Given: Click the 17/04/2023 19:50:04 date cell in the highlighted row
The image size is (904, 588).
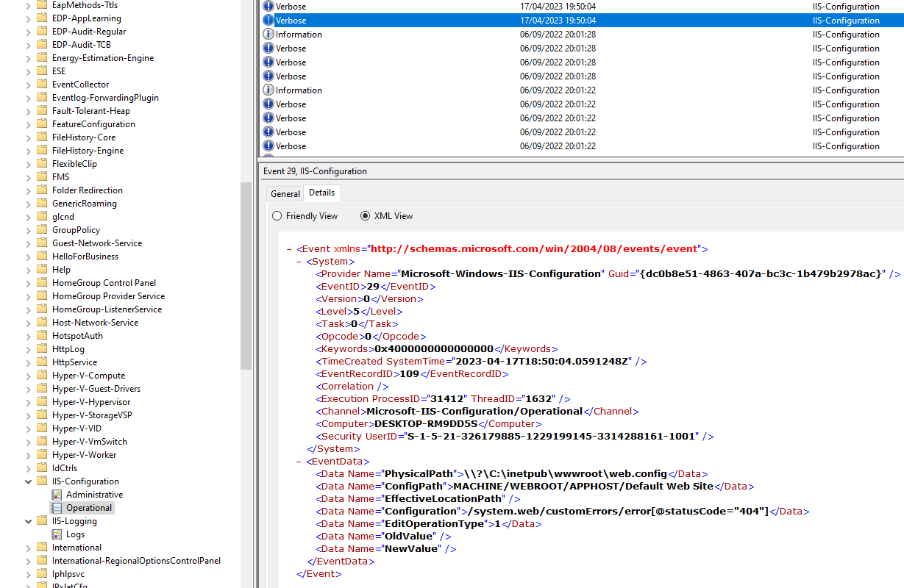Looking at the screenshot, I should click(x=558, y=21).
